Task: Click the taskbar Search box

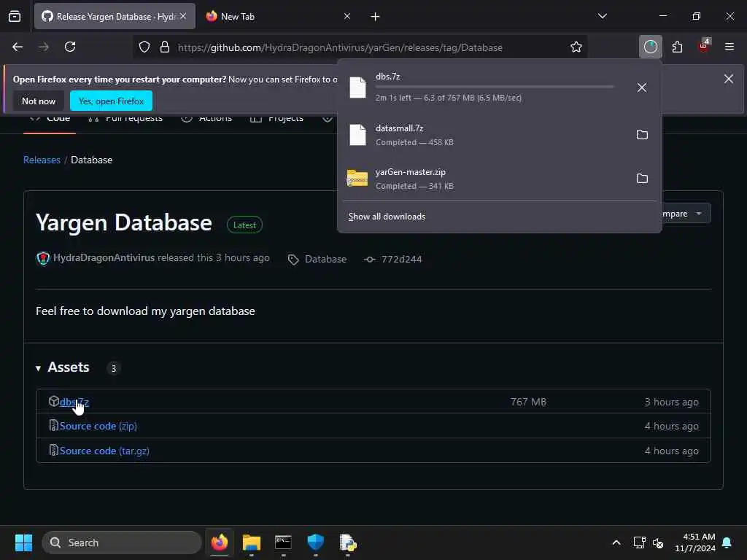Action: [122, 542]
